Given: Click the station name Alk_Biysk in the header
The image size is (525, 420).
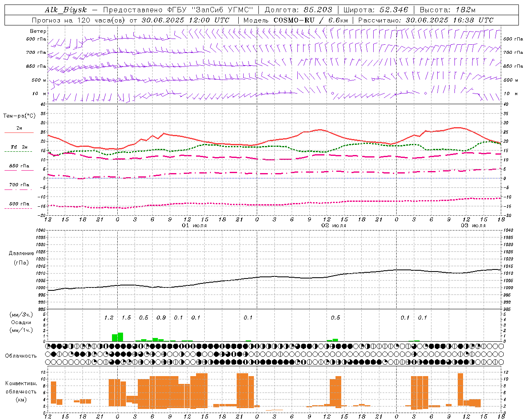Looking at the screenshot, I should [x=66, y=10].
